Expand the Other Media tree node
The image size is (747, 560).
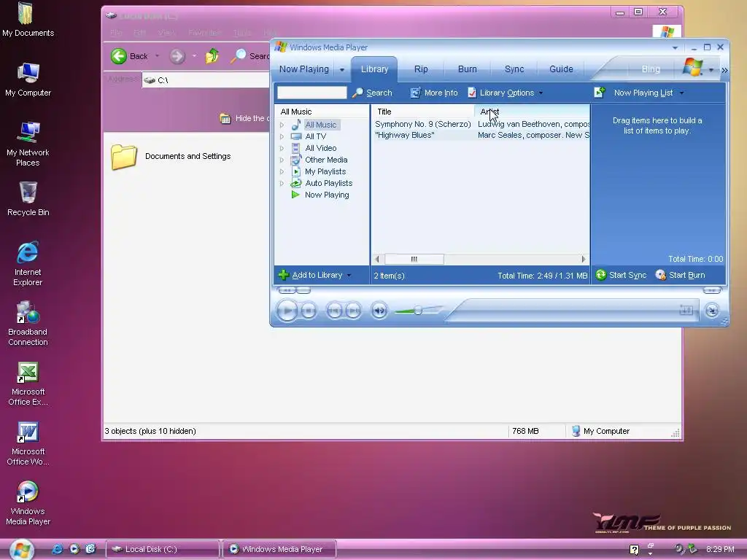[x=282, y=160]
